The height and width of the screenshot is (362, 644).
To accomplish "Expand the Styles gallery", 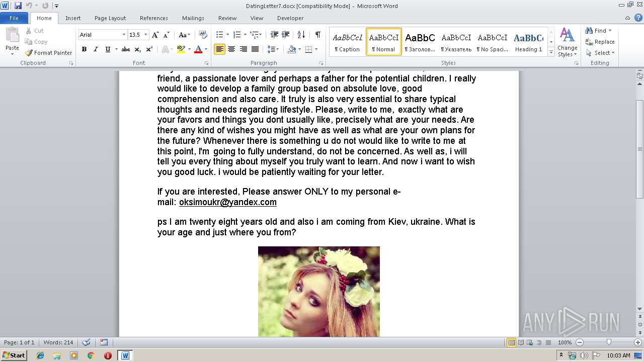I will pos(551,52).
